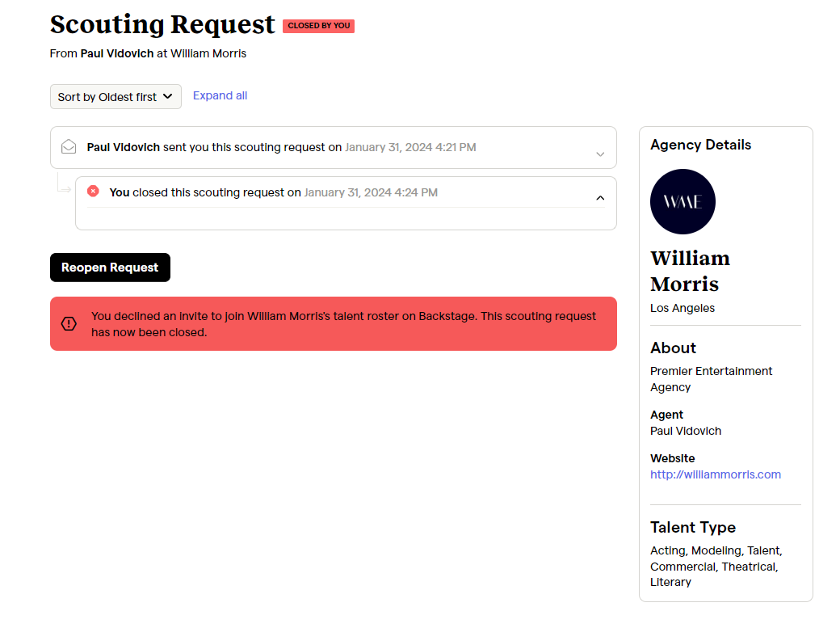This screenshot has width=840, height=628.
Task: Expand Paul Vidovich's scouting request message
Action: tap(600, 154)
